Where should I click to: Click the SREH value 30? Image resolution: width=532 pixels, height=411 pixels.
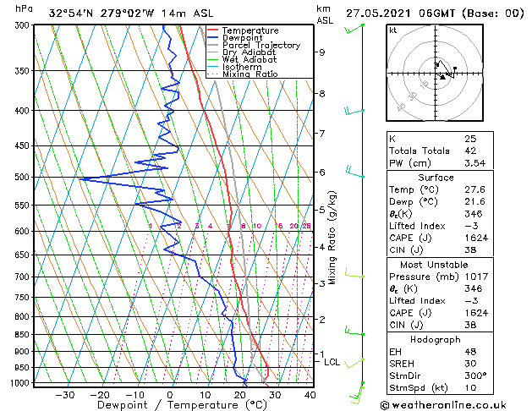click(x=470, y=364)
